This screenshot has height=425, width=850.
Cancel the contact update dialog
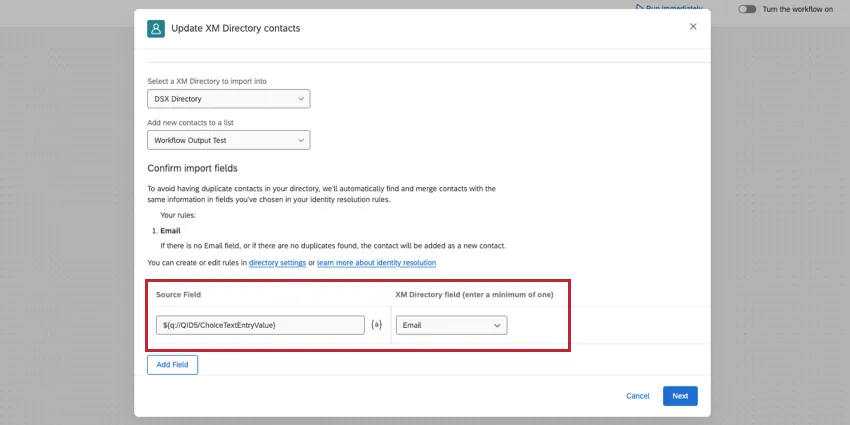click(637, 396)
